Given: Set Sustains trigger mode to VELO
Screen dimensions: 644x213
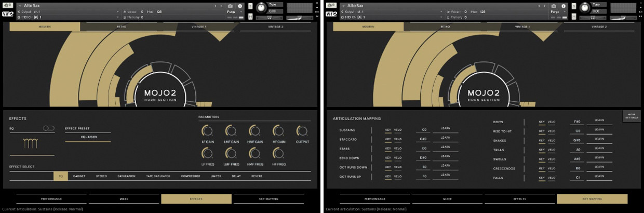Looking at the screenshot, I should [398, 129].
